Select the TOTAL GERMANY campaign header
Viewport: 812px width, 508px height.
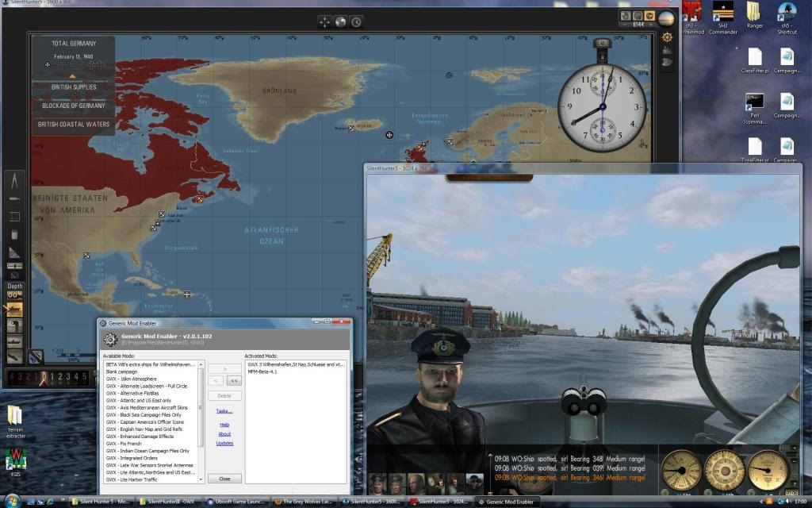[74, 44]
